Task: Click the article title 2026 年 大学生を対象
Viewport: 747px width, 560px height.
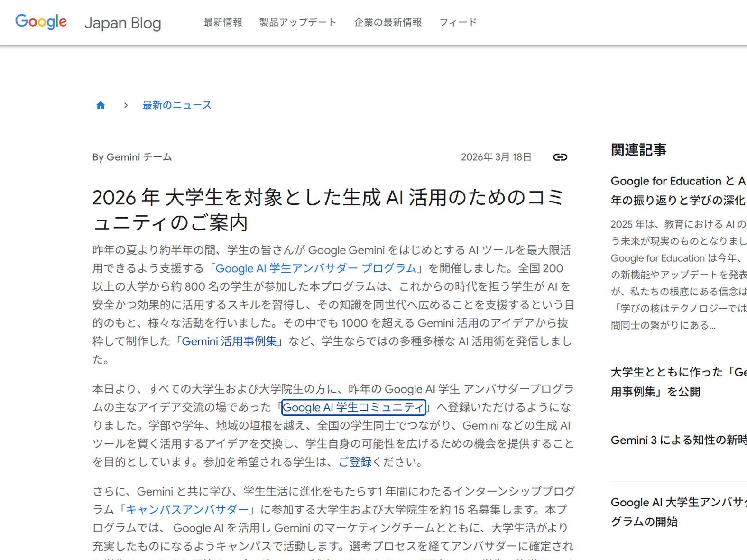Action: coord(328,210)
